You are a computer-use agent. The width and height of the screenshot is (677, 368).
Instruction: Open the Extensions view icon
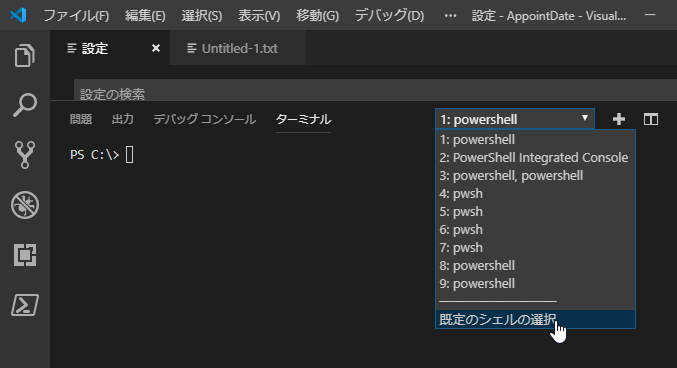click(x=25, y=255)
